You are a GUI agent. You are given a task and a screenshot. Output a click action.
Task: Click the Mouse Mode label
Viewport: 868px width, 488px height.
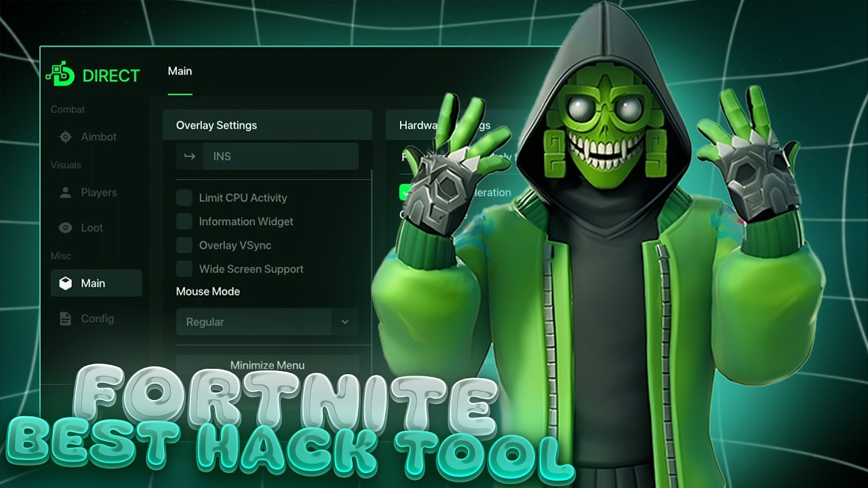(208, 291)
